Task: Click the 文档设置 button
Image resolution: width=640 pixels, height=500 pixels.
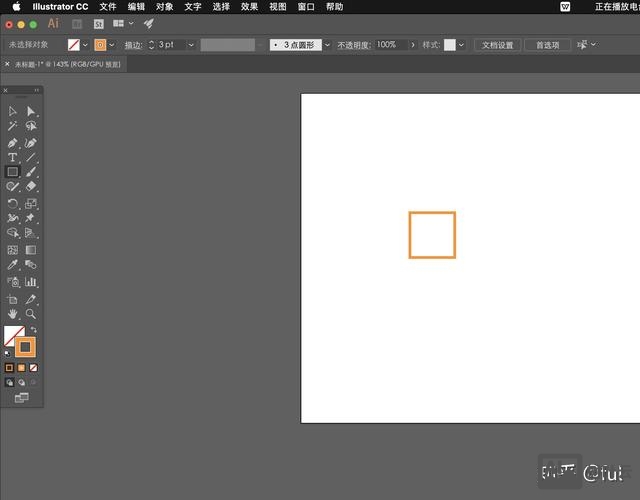Action: (x=497, y=45)
